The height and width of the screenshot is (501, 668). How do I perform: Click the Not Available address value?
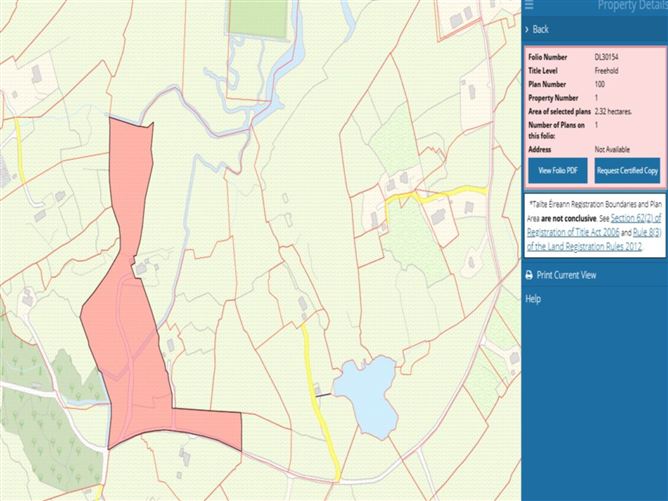[x=613, y=149]
